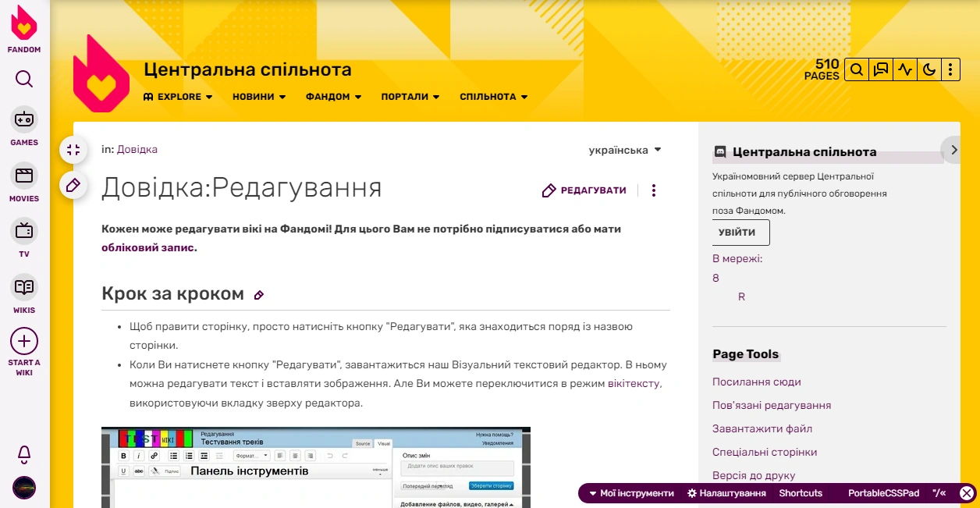Image resolution: width=980 pixels, height=508 pixels.
Task: Open the notifications bell
Action: [24, 454]
